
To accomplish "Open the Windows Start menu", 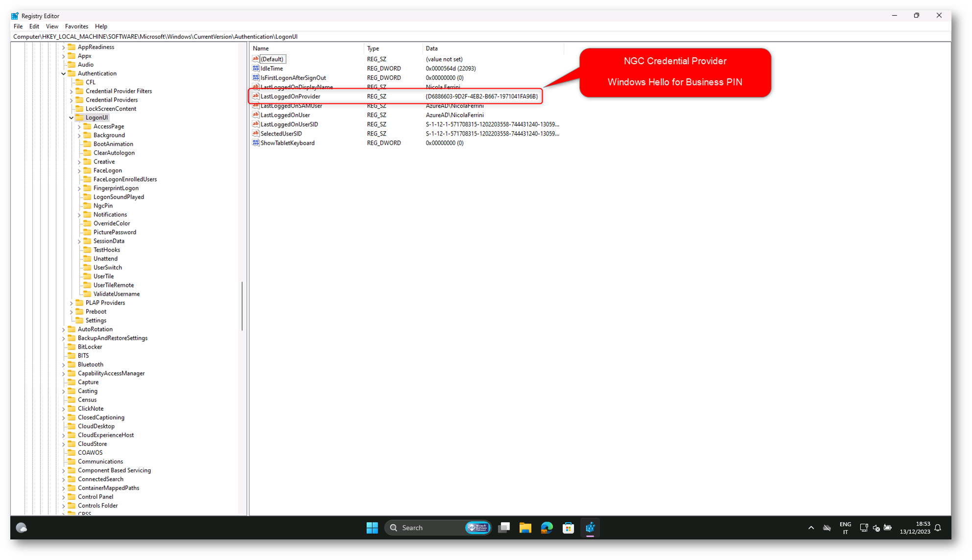I will coord(372,528).
